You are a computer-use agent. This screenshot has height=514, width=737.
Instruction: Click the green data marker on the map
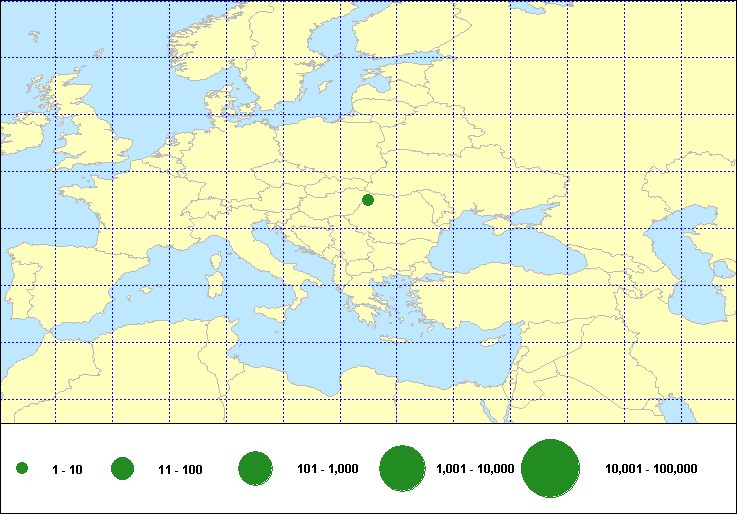point(368,200)
